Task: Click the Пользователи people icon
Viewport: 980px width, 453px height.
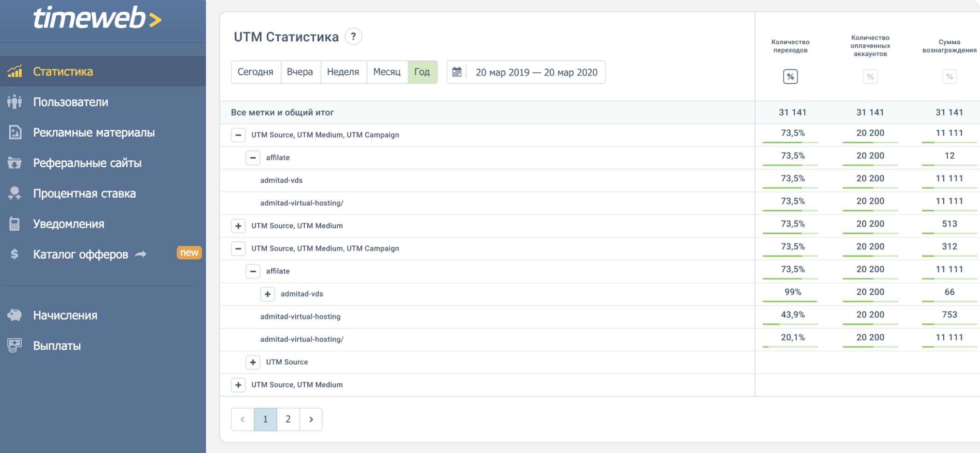Action: 15,102
